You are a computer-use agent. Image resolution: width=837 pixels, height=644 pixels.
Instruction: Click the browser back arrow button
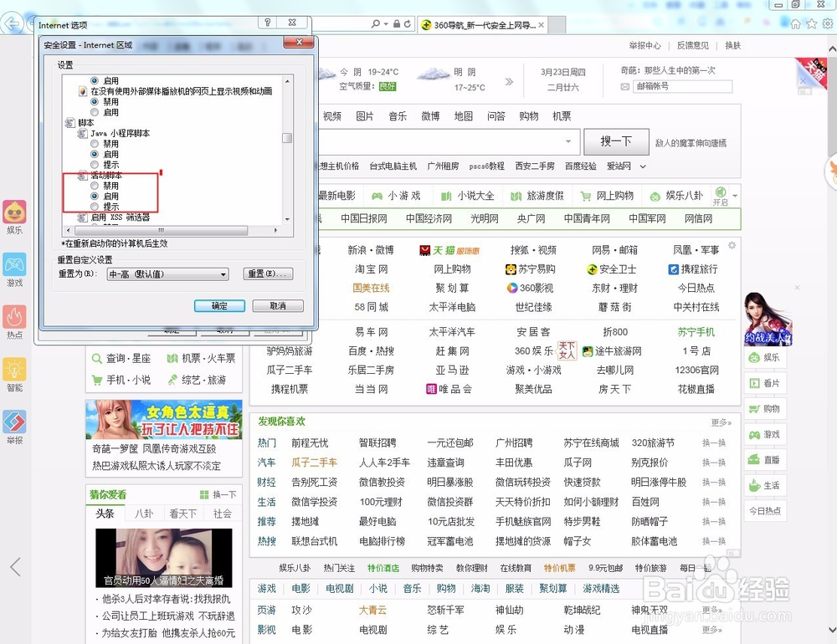pyautogui.click(x=12, y=23)
